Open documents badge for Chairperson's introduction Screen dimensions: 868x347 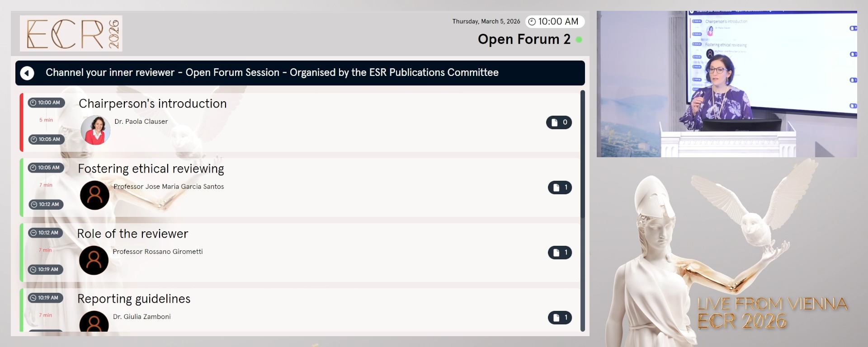(559, 122)
